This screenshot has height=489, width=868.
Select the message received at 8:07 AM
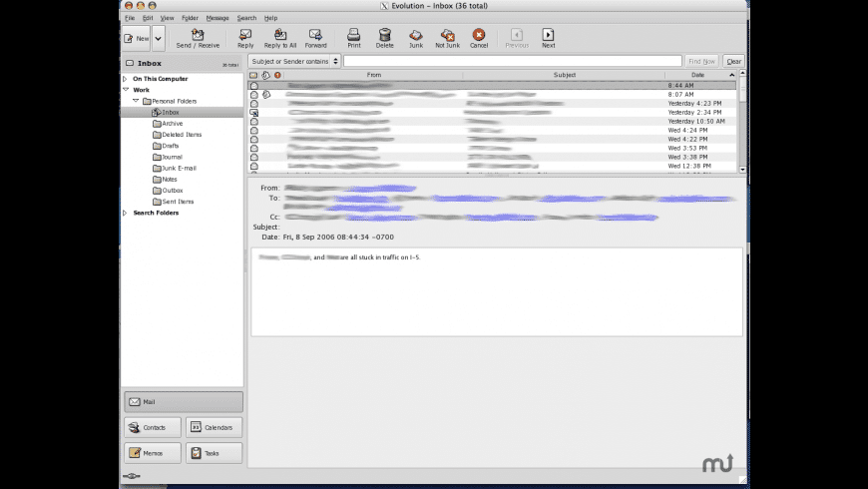(x=493, y=95)
